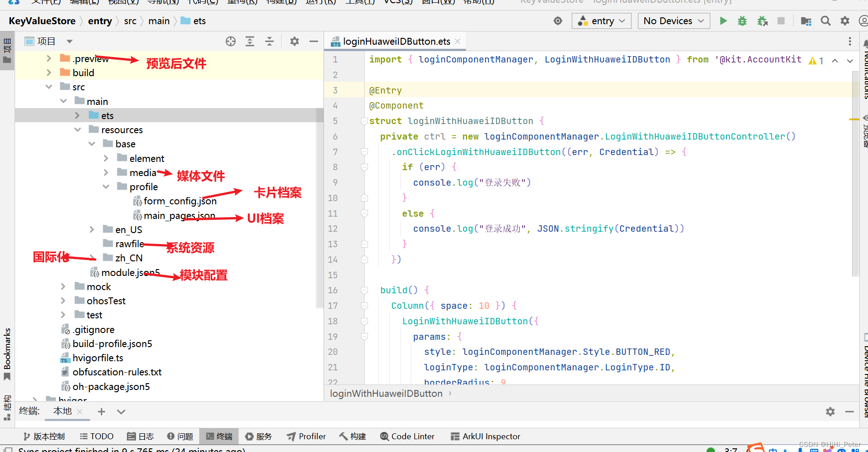Open the 问题 tool window
Viewport: 868px width, 452px height.
(180, 436)
